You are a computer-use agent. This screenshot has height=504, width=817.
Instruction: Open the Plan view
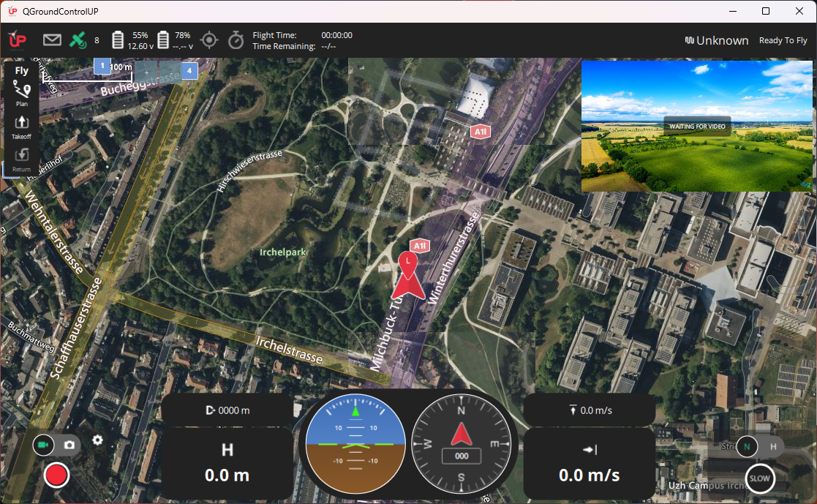(x=22, y=93)
